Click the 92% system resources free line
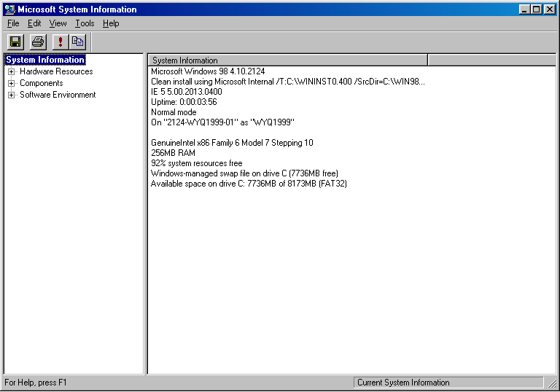Screen dimensions: 560x392 click(197, 163)
